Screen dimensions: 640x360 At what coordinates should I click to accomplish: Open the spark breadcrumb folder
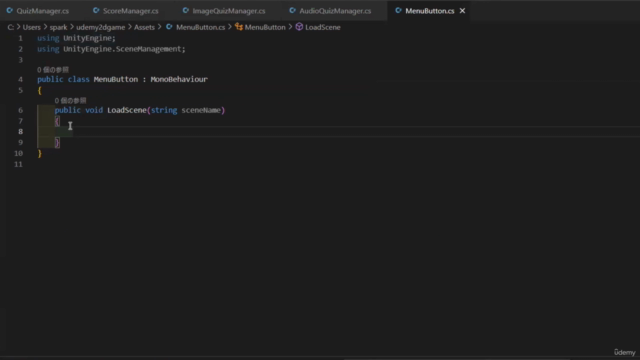click(58, 27)
